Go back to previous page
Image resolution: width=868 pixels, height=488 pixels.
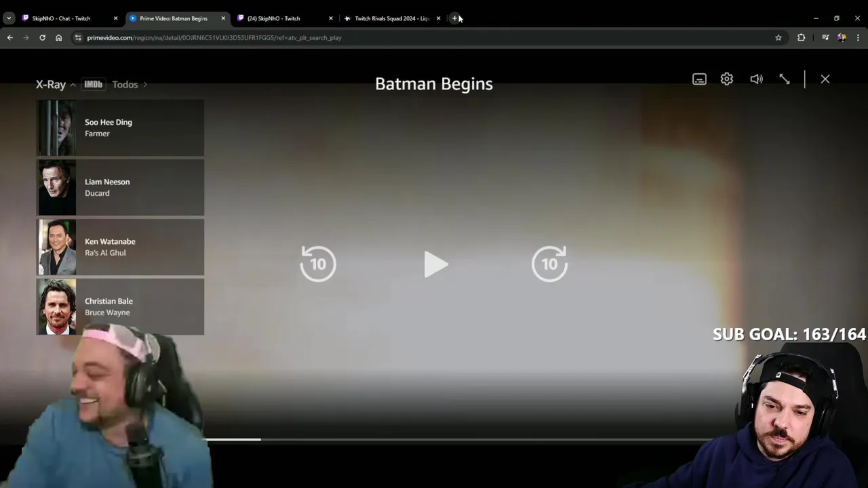coord(9,38)
